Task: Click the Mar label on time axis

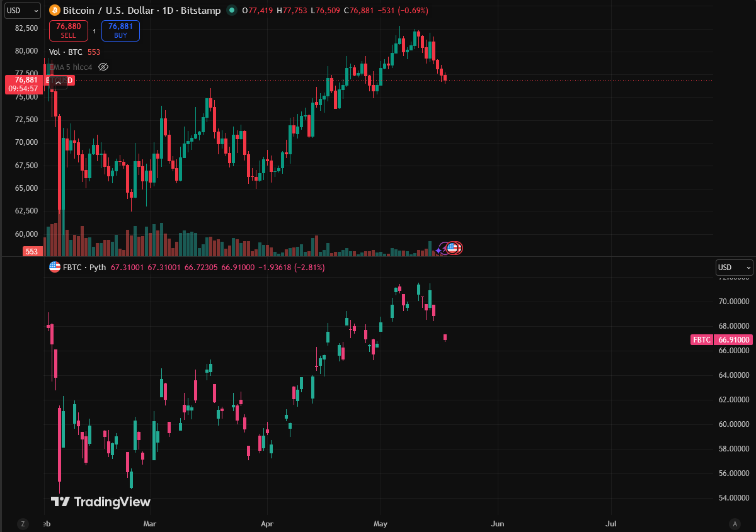Action: [149, 523]
